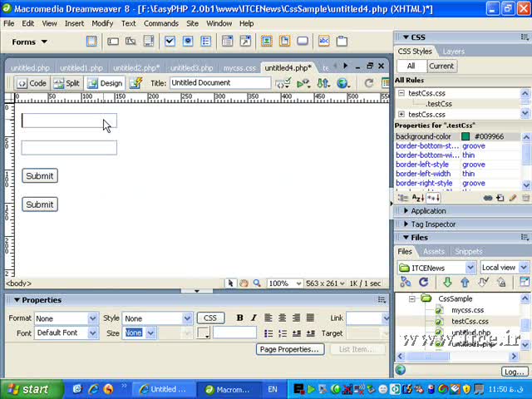Image resolution: width=532 pixels, height=399 pixels.
Task: Click the Refresh Design View icon
Action: click(369, 83)
